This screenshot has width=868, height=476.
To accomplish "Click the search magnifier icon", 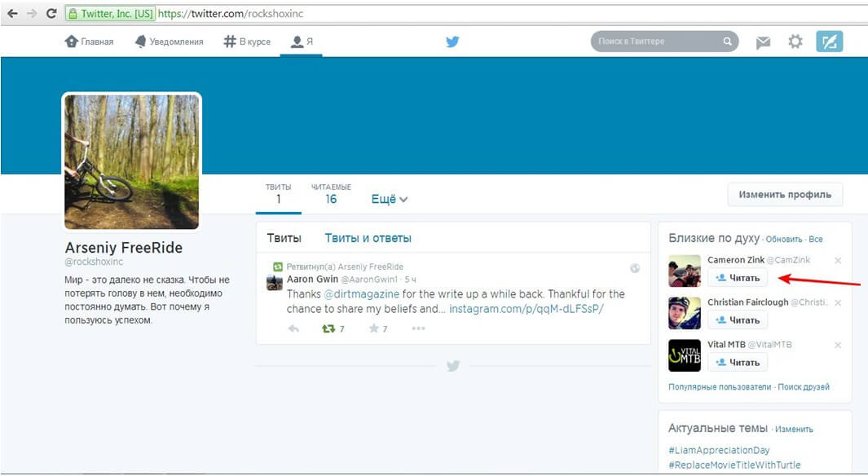I will pyautogui.click(x=727, y=42).
